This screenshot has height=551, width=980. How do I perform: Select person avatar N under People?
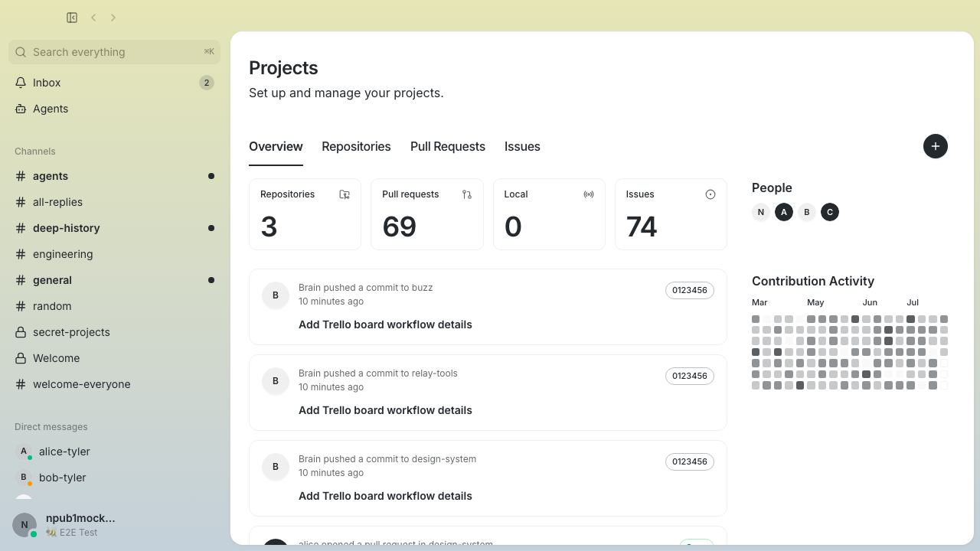tap(761, 212)
